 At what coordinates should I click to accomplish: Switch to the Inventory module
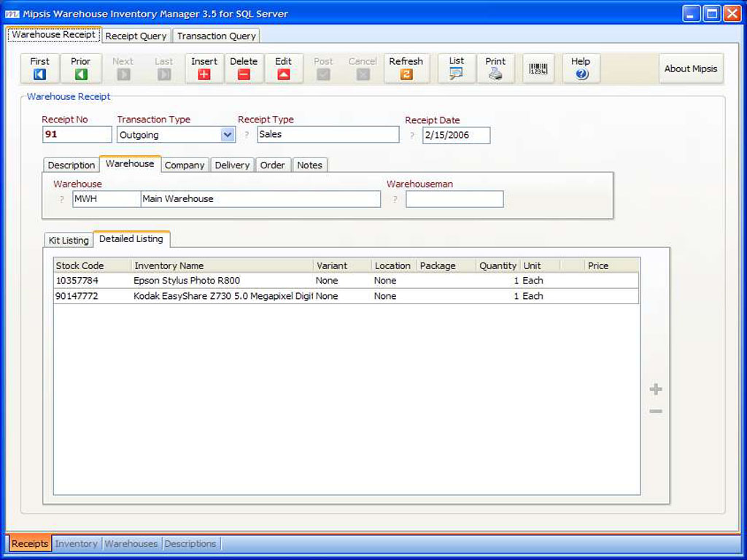(x=76, y=544)
